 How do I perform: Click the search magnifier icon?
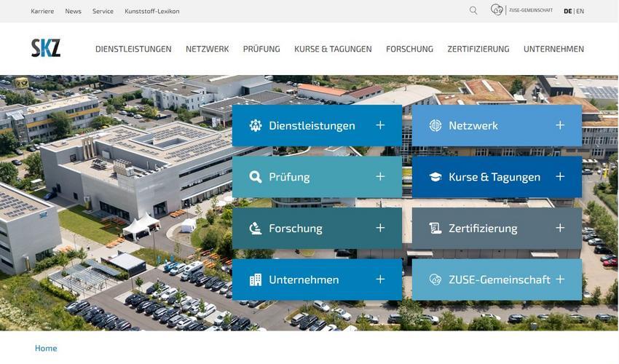tap(473, 11)
